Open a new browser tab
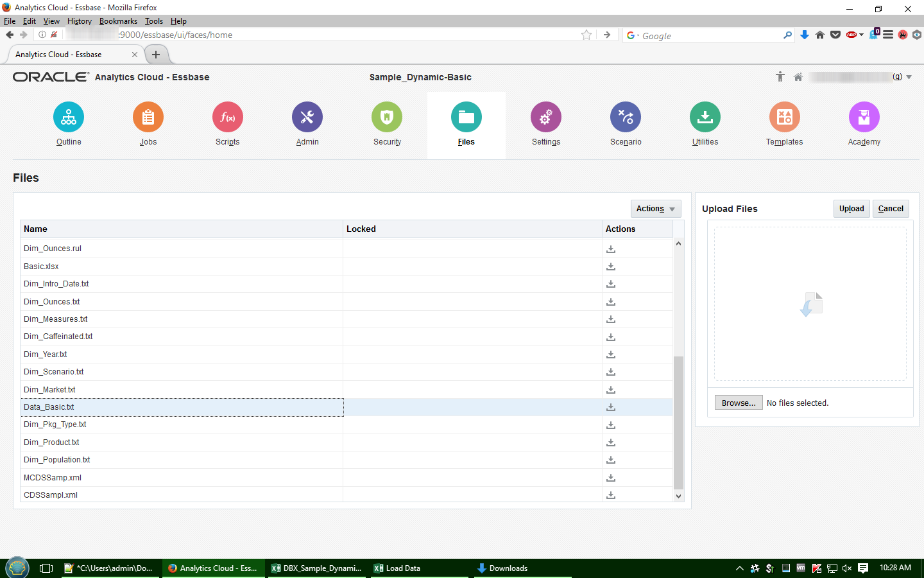 click(x=156, y=55)
